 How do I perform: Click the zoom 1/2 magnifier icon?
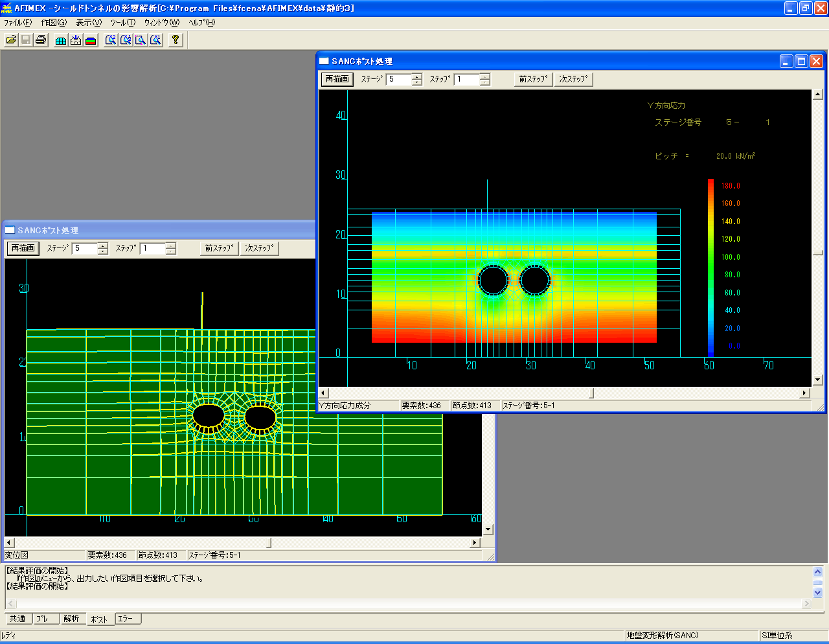point(126,40)
